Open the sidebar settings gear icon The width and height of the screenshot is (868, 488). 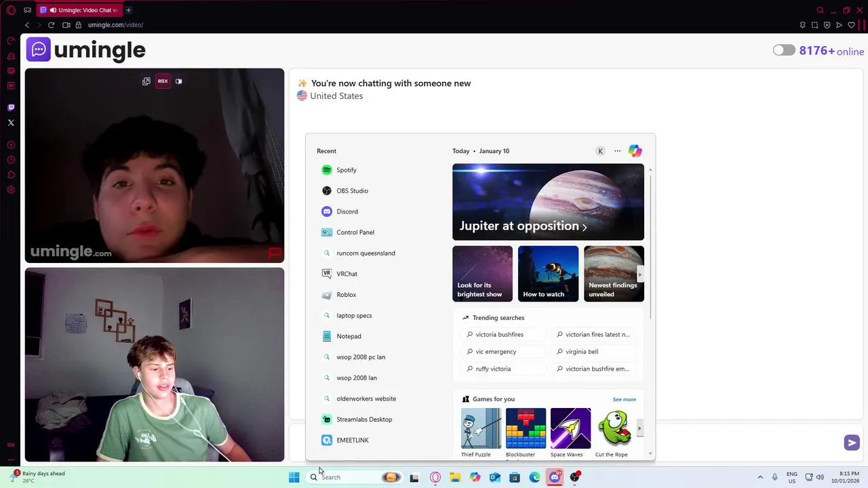[11, 190]
